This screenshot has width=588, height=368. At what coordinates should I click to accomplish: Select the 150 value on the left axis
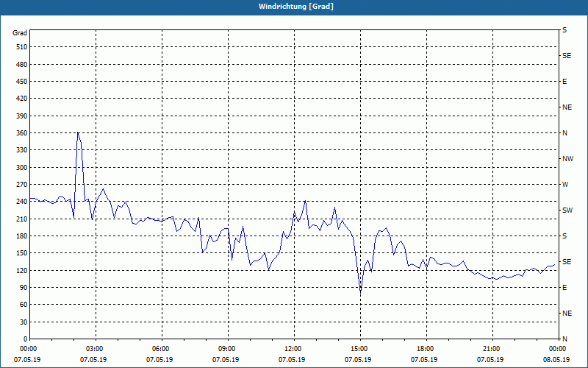(x=22, y=253)
